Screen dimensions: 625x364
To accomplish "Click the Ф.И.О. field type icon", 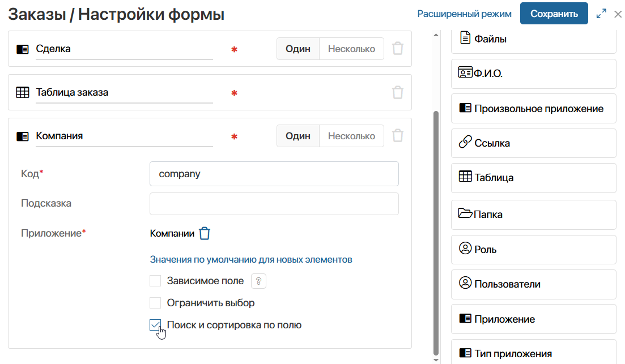I will [465, 72].
